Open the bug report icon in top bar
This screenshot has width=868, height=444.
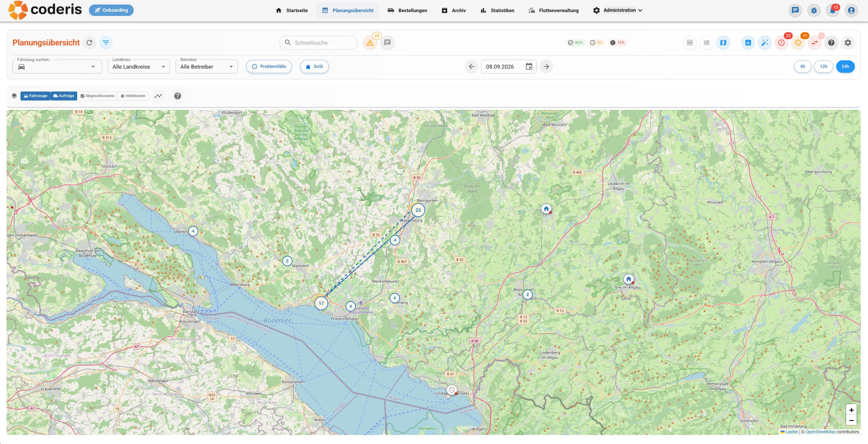tap(814, 10)
